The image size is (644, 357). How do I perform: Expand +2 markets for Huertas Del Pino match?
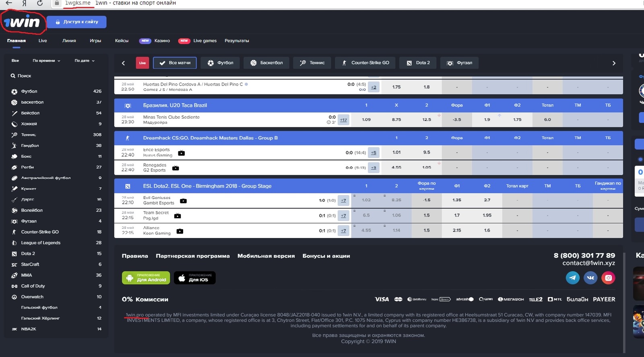[374, 87]
